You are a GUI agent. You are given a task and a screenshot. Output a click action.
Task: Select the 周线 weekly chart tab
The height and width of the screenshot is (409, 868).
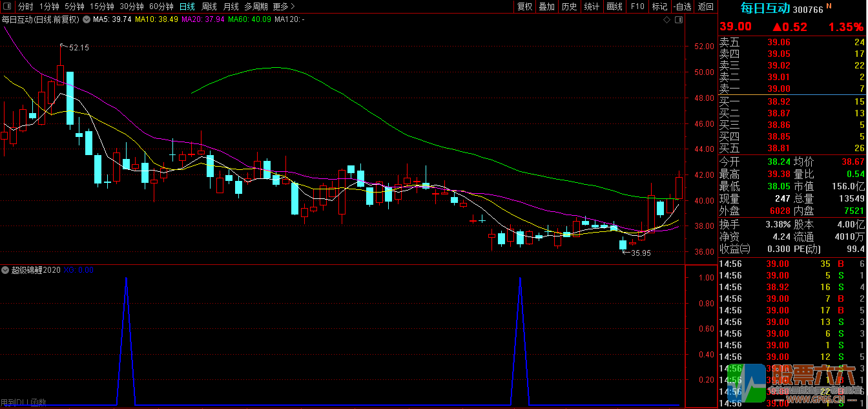point(209,6)
